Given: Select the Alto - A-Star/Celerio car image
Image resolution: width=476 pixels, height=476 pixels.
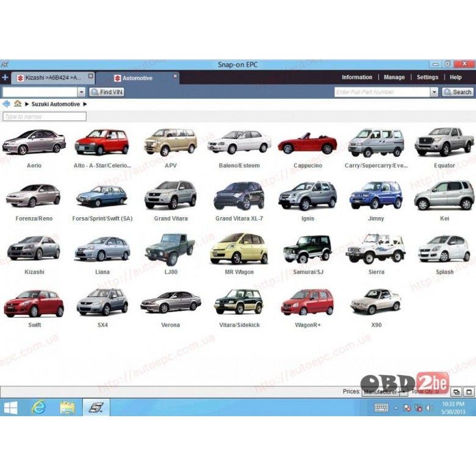Looking at the screenshot, I should click(102, 142).
